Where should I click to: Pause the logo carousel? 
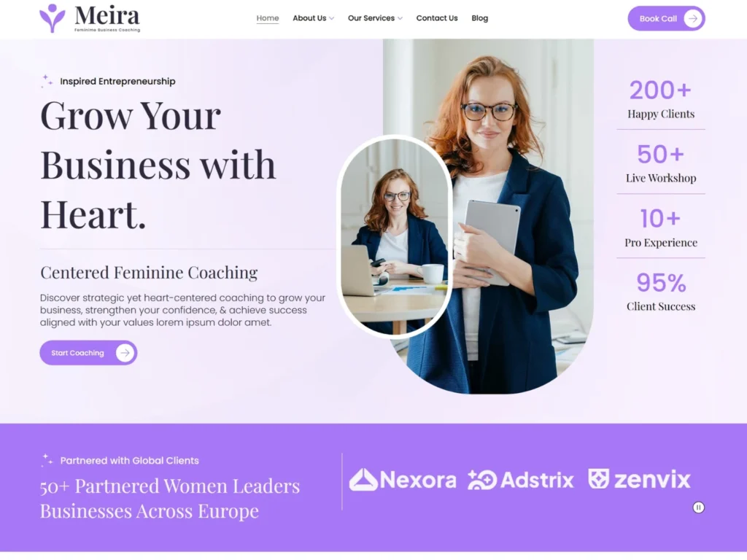pyautogui.click(x=698, y=507)
